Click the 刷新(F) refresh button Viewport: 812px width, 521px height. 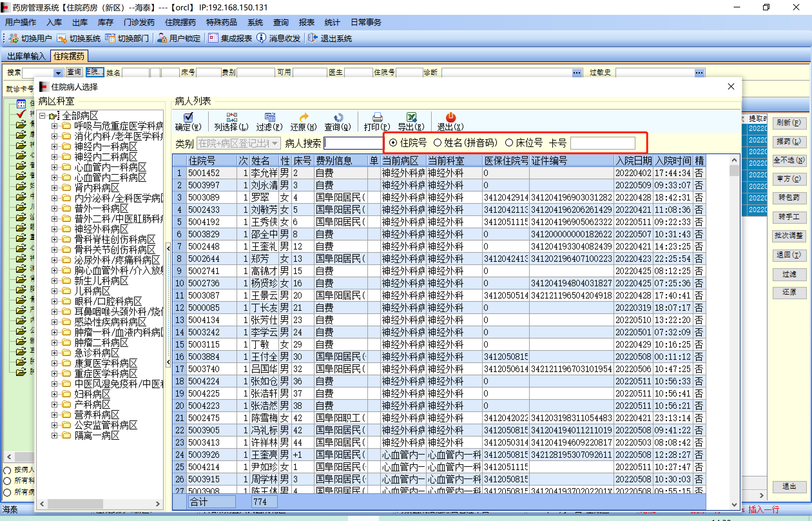coord(789,123)
